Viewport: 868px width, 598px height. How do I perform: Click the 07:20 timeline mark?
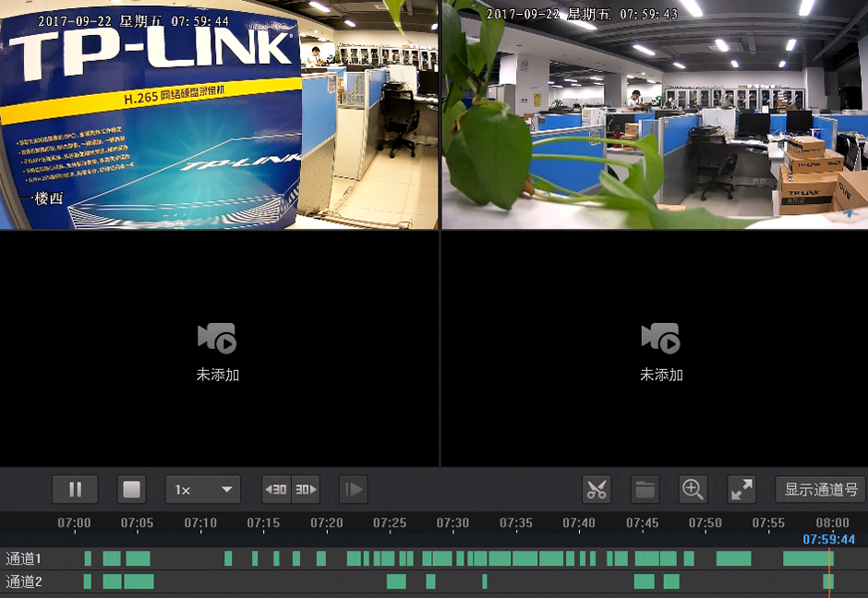[x=327, y=522]
